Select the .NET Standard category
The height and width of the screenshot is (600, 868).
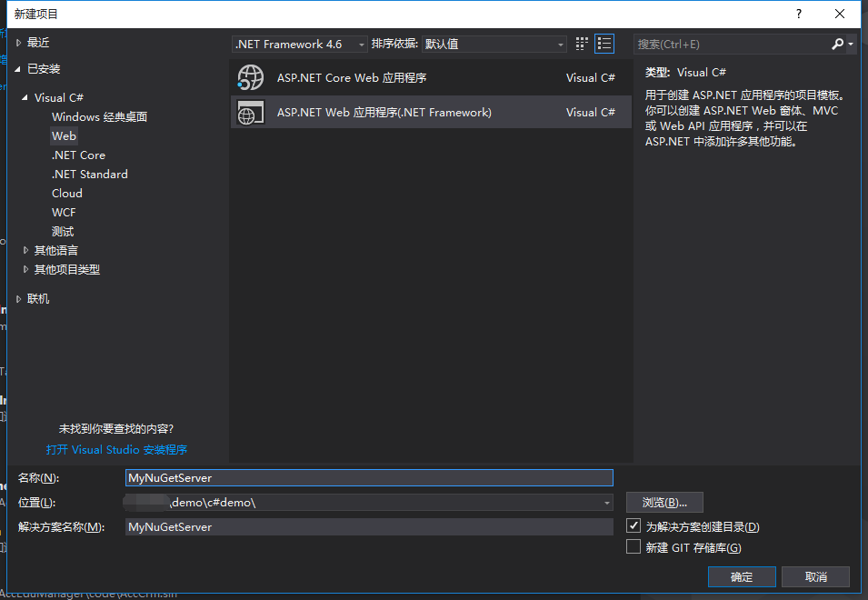(90, 175)
